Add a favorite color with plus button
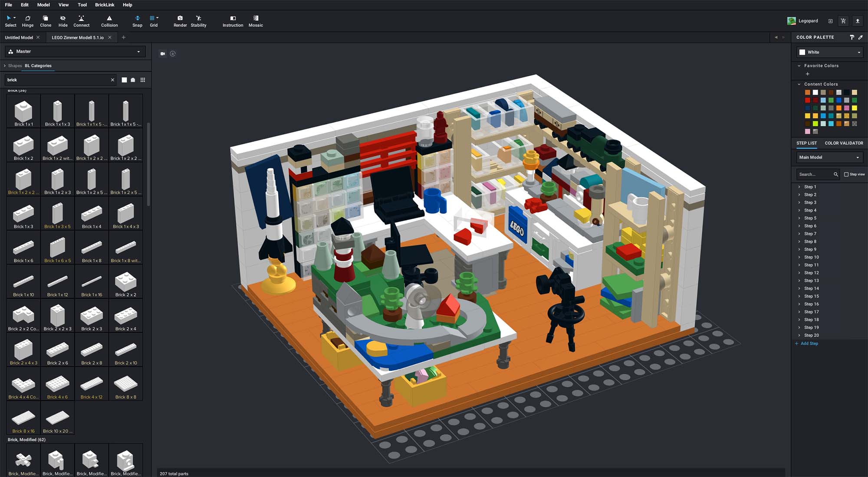868x477 pixels. click(807, 74)
